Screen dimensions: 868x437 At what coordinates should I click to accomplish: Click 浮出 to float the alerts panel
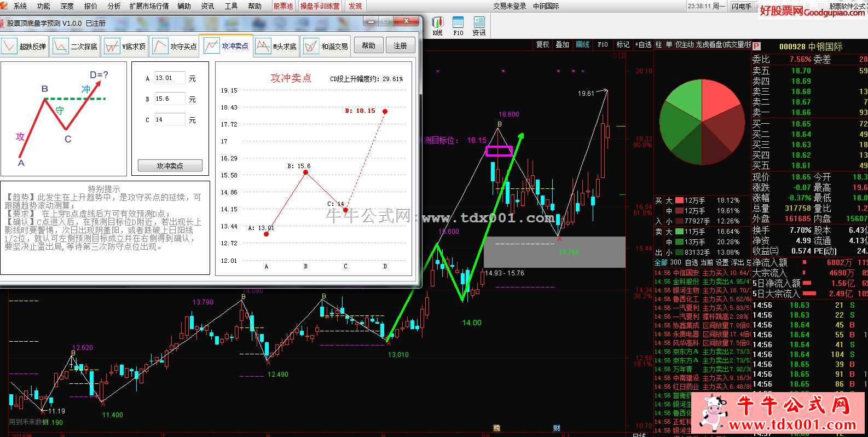coord(738,262)
